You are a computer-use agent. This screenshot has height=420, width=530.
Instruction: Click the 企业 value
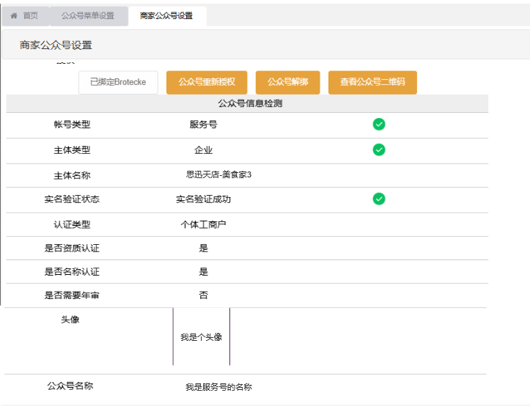(x=204, y=150)
